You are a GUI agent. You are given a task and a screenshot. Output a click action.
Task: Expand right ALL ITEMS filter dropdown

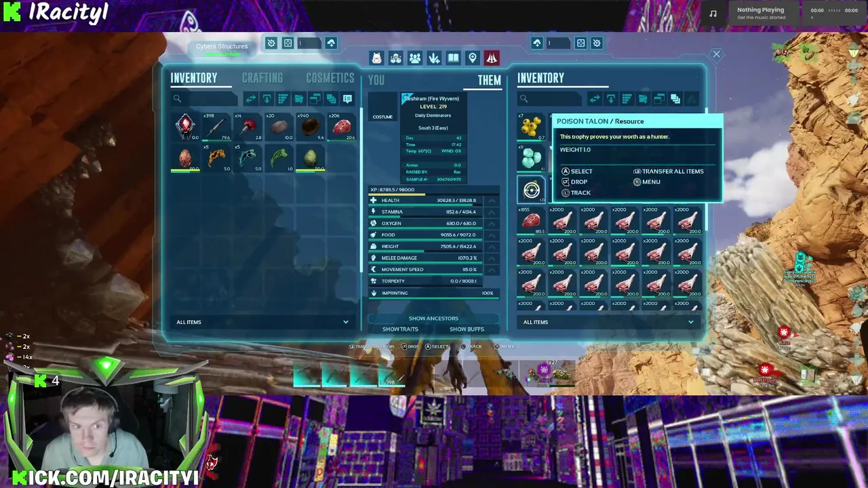tap(609, 322)
